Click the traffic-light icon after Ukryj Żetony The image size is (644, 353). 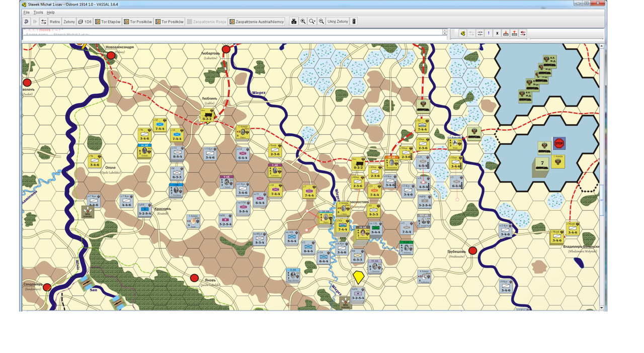354,22
